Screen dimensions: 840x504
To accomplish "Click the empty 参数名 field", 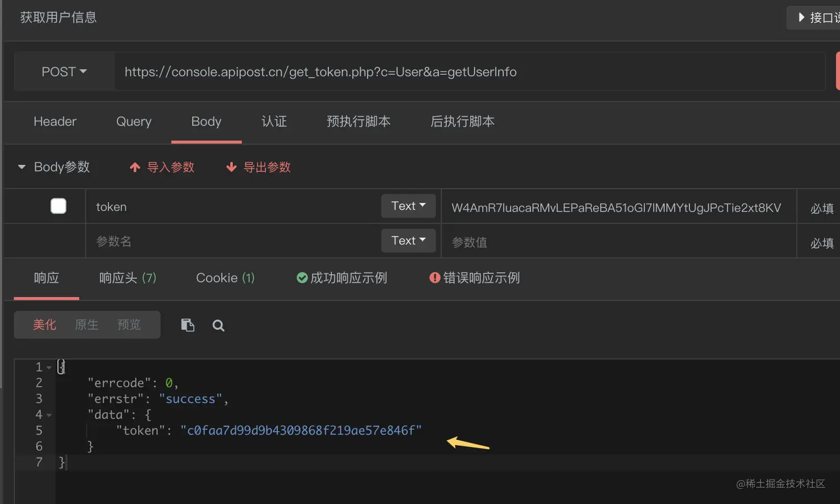I will click(x=233, y=241).
